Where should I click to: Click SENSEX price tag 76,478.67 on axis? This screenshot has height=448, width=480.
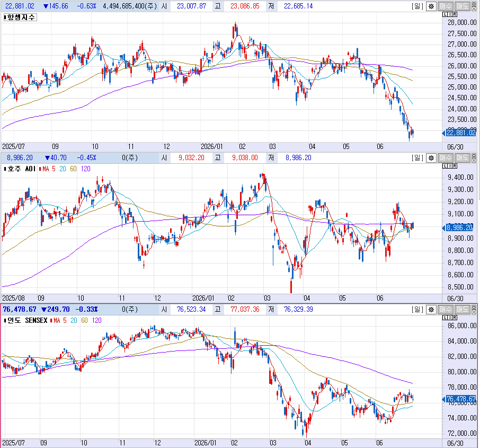tap(461, 399)
